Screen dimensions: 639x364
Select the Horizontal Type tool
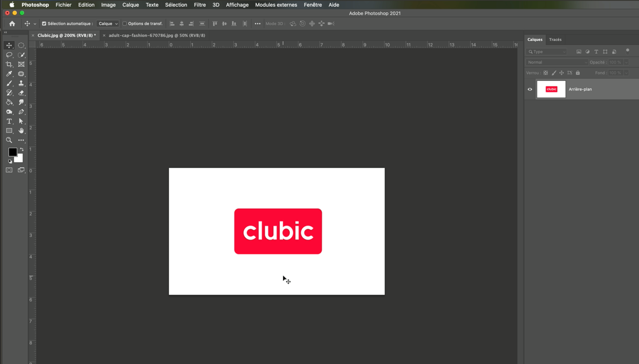(9, 121)
